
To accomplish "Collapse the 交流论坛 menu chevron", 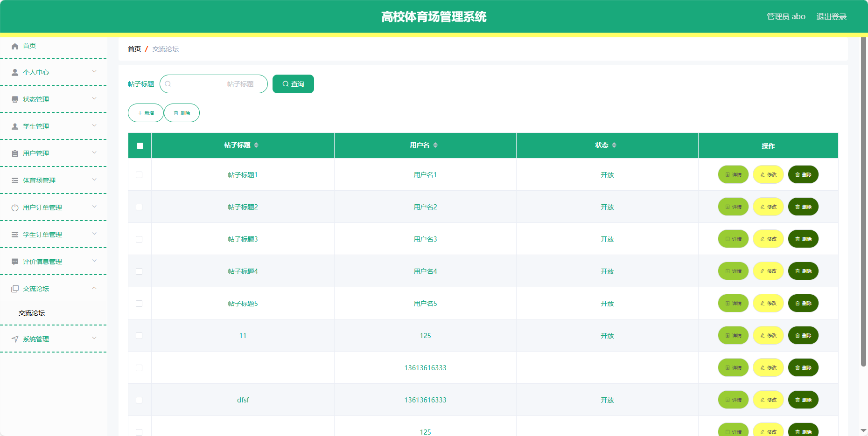I will click(94, 288).
